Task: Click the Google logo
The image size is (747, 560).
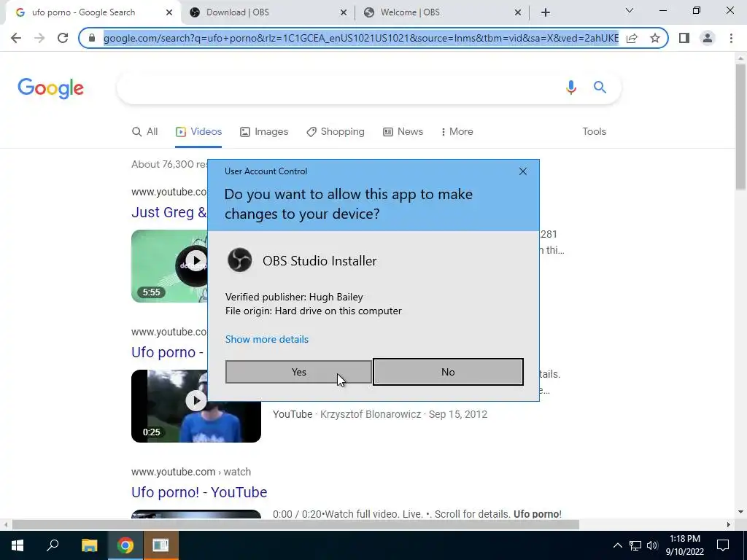Action: 50,88
